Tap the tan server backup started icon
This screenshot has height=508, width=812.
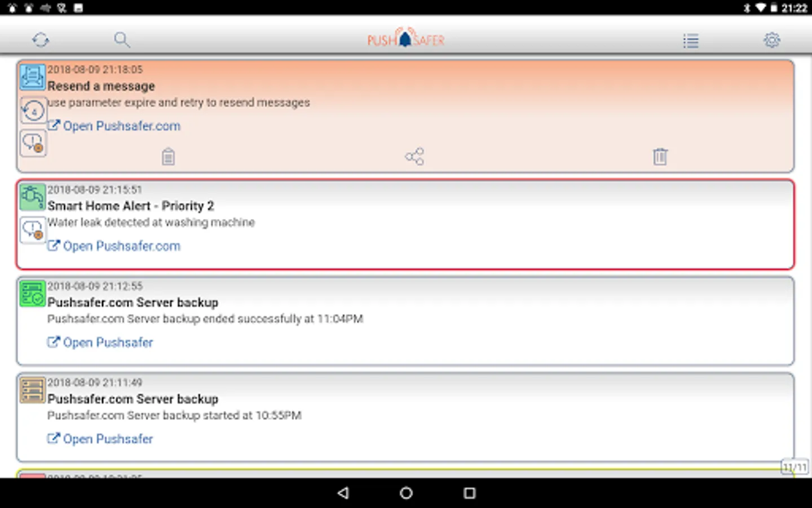[33, 390]
